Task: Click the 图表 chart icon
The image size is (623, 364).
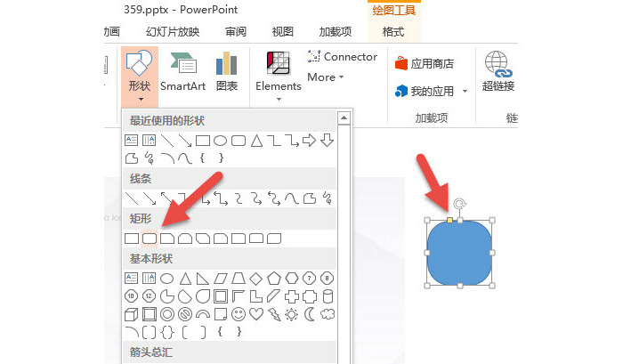Action: click(226, 71)
